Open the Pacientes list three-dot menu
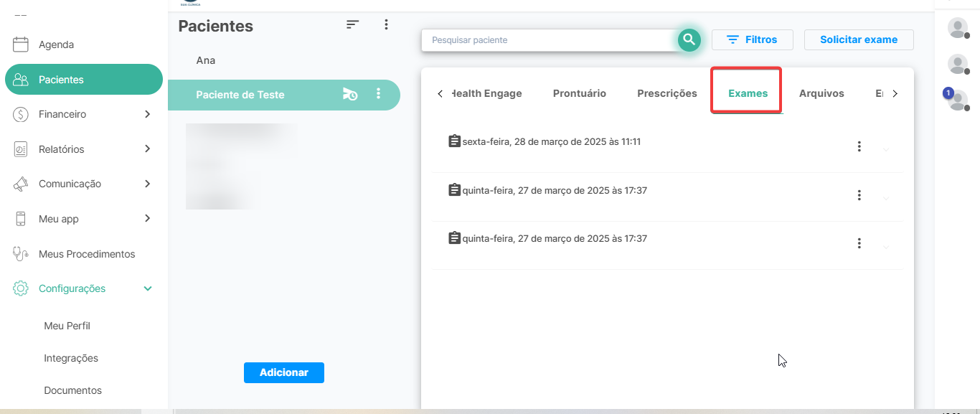This screenshot has width=980, height=414. pos(386,24)
